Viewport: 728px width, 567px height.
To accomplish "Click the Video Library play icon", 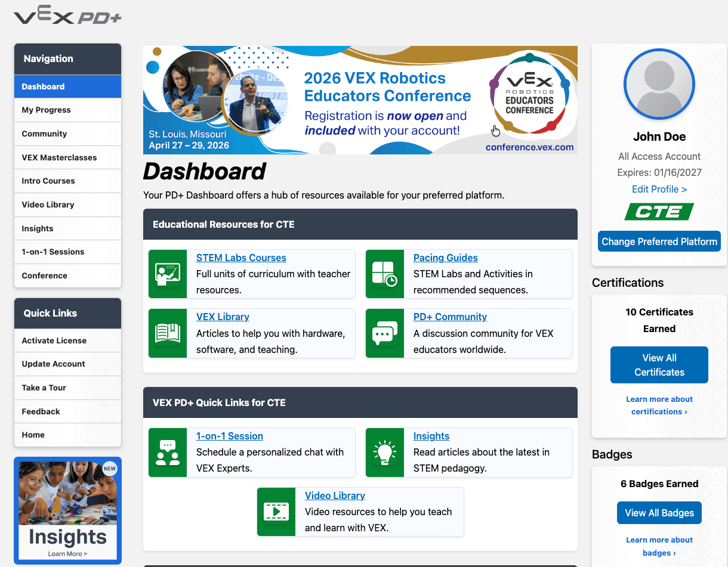I will coord(276,512).
